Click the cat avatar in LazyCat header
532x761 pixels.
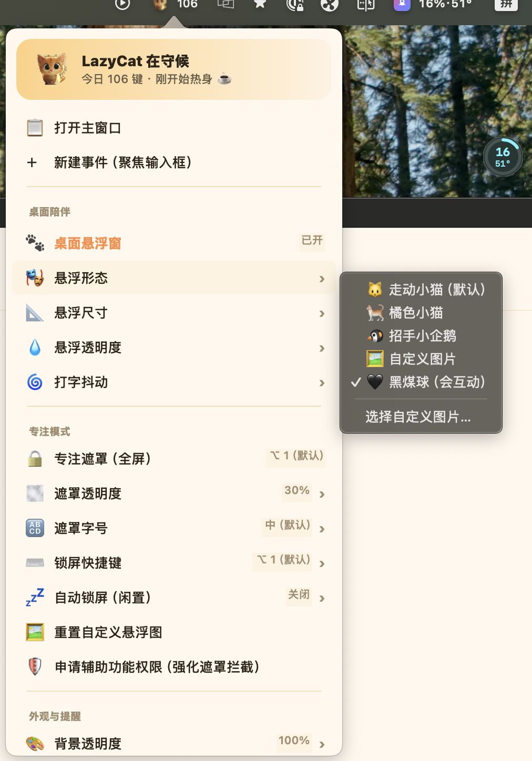[x=52, y=69]
